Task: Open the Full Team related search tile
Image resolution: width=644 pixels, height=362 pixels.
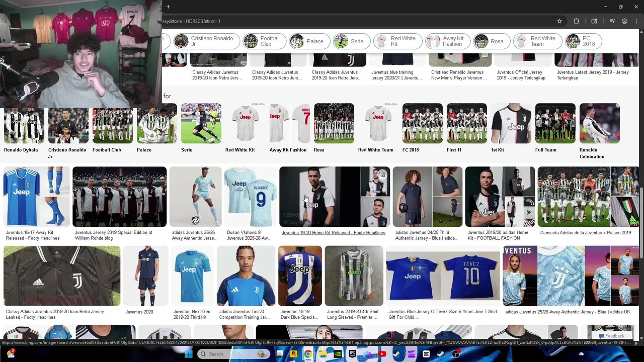Action: [x=555, y=128]
